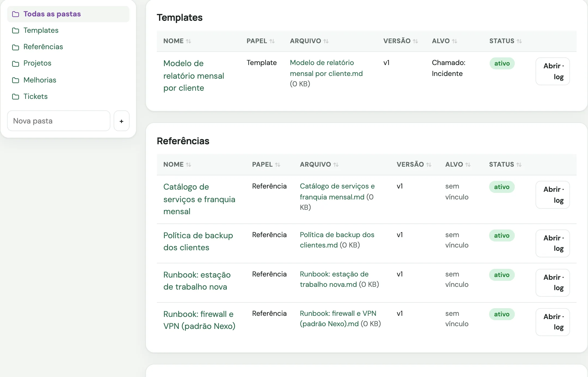This screenshot has width=588, height=377.
Task: Open the Templates folder in sidebar
Action: point(41,30)
